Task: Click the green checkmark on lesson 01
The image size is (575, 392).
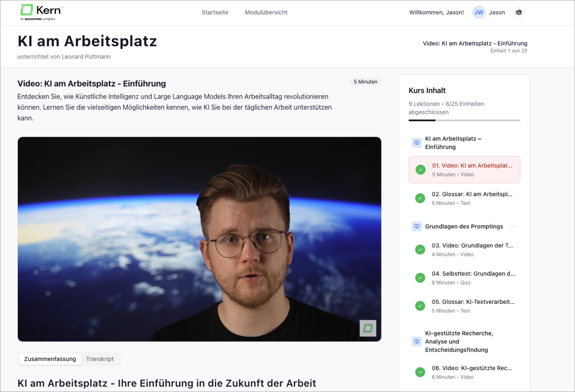Action: [420, 170]
